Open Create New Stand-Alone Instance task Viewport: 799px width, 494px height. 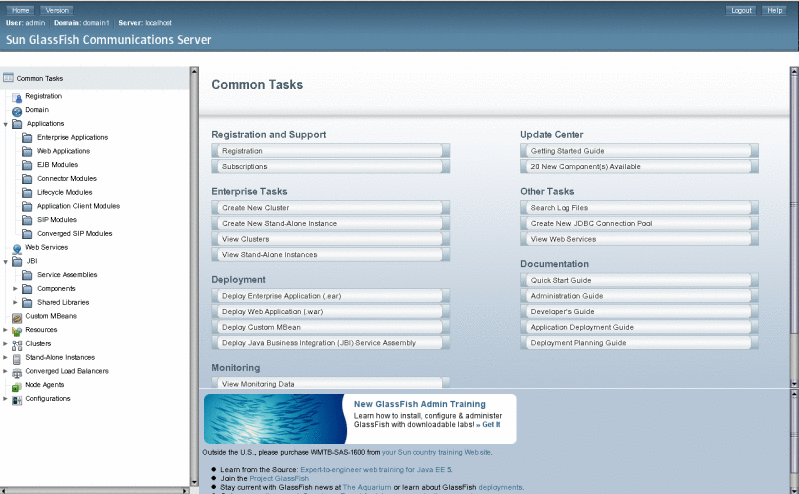pos(330,223)
